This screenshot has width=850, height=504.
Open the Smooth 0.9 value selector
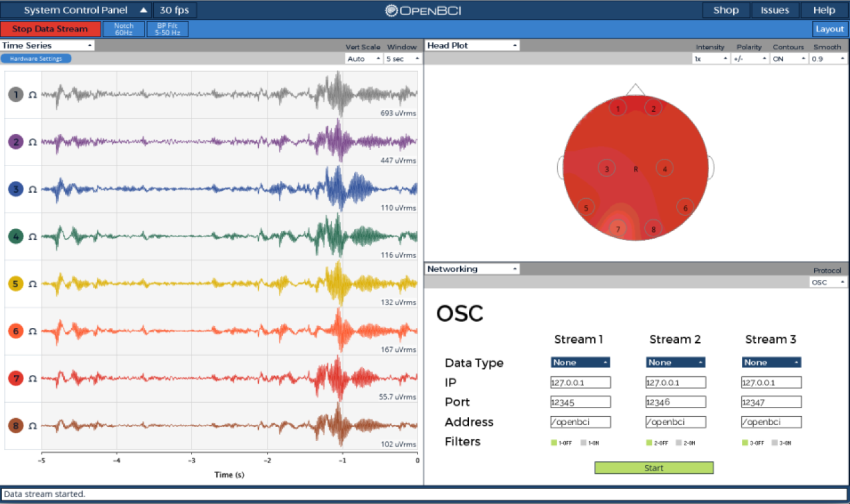pos(828,59)
